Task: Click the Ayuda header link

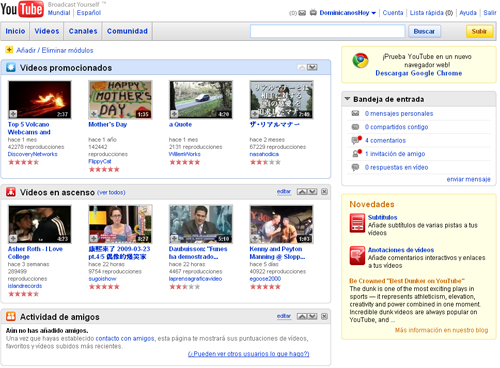Action: coord(468,13)
